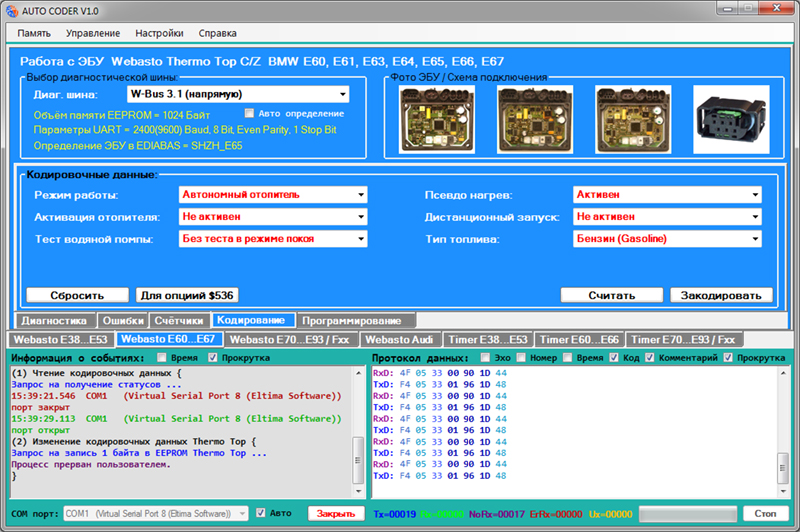Viewport: 800px width, 532px height.
Task: Expand the COM порт dropdown
Action: (243, 514)
